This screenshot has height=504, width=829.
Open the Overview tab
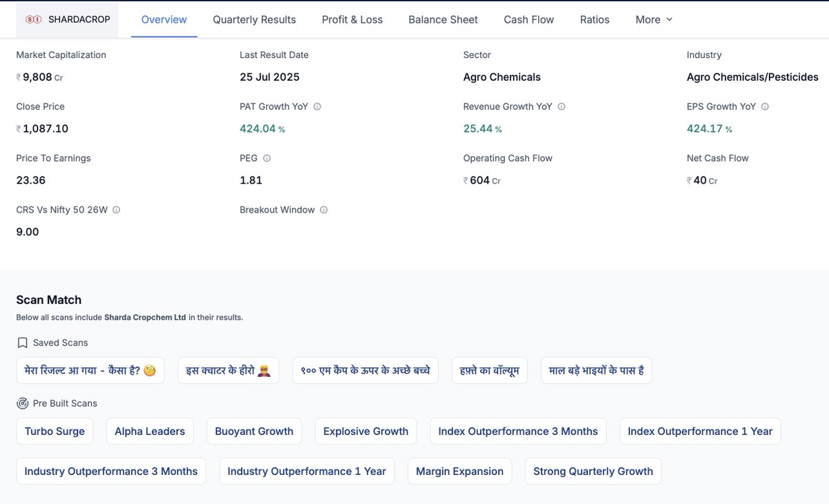164,19
